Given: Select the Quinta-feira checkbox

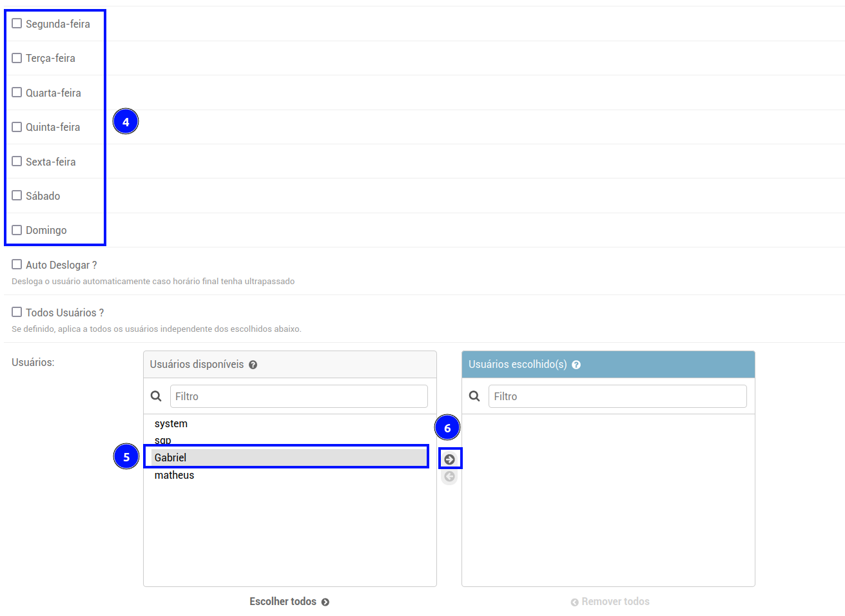Looking at the screenshot, I should point(17,127).
